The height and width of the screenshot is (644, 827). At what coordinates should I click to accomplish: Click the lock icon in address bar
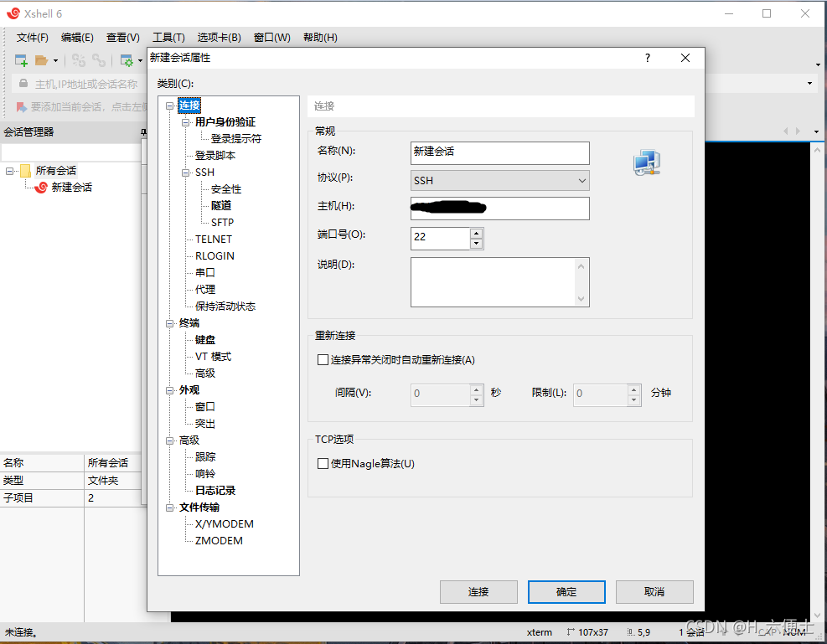(23, 83)
